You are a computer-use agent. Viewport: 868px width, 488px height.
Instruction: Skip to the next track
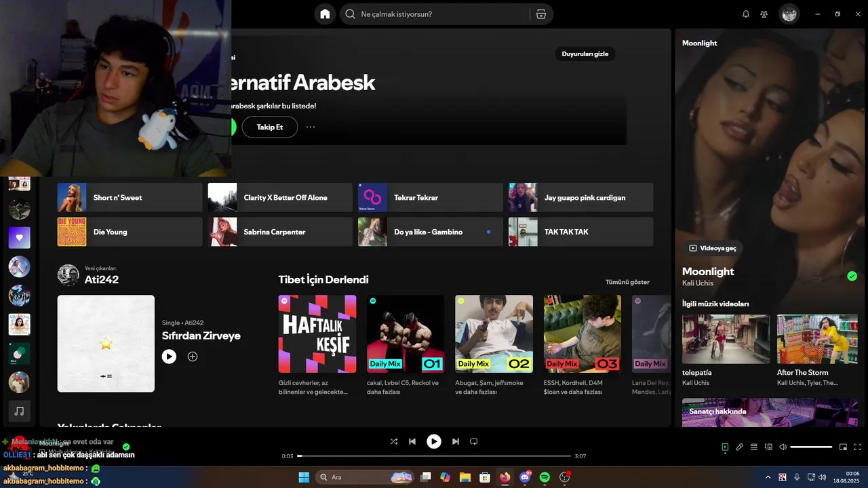[x=456, y=441]
